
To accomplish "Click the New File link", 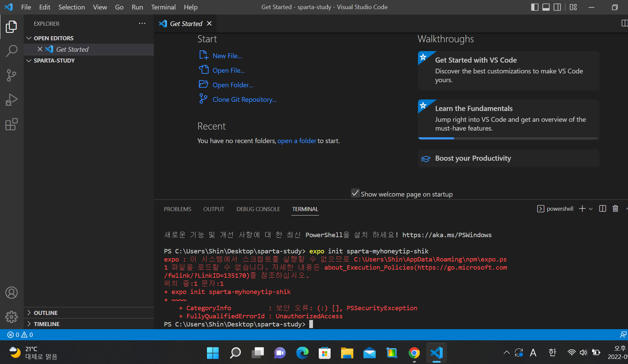I will (x=227, y=56).
